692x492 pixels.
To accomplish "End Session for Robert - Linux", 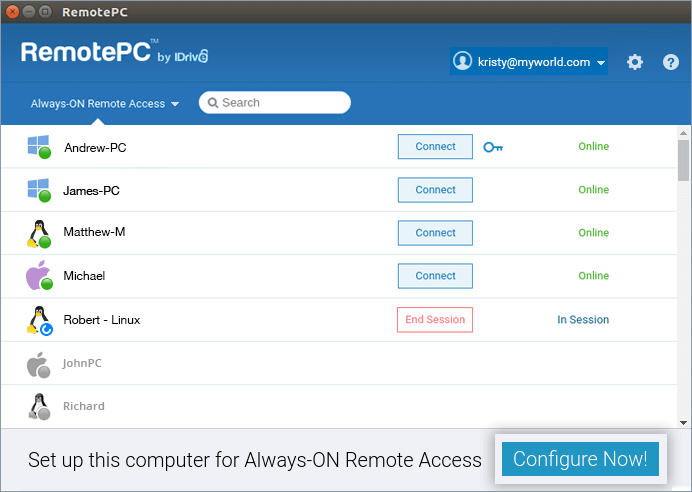I will tap(435, 319).
